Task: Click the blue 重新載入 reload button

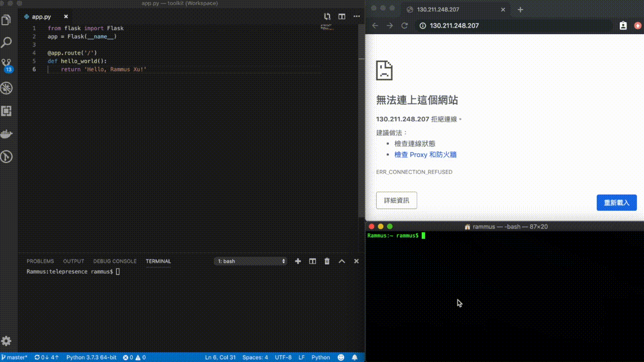Action: click(x=616, y=203)
